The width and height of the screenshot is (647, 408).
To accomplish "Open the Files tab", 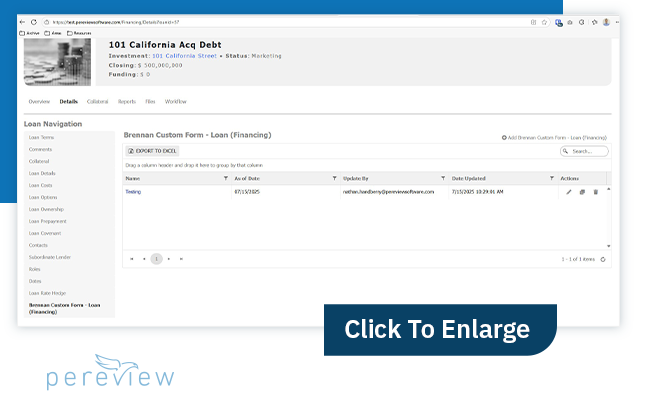I will tap(150, 101).
